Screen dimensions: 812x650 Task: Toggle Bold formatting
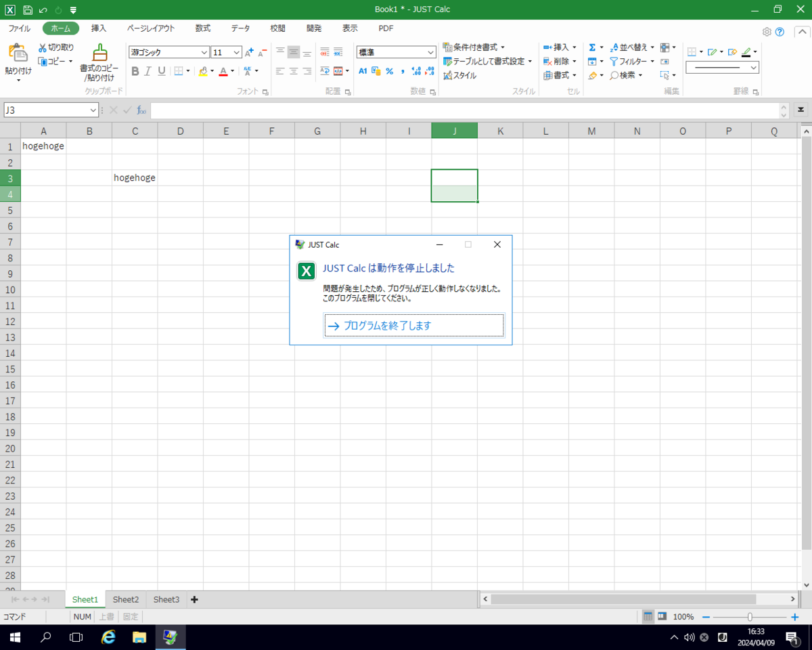click(135, 71)
